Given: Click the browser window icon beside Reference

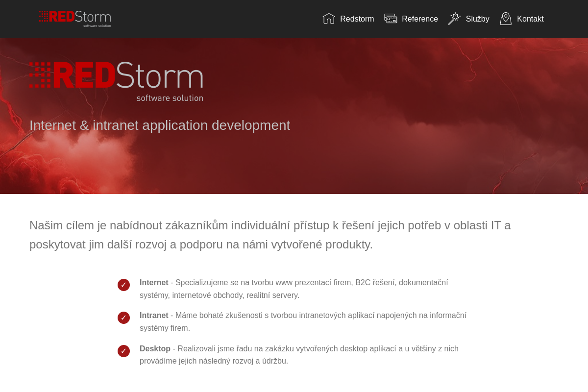Looking at the screenshot, I should 391,19.
